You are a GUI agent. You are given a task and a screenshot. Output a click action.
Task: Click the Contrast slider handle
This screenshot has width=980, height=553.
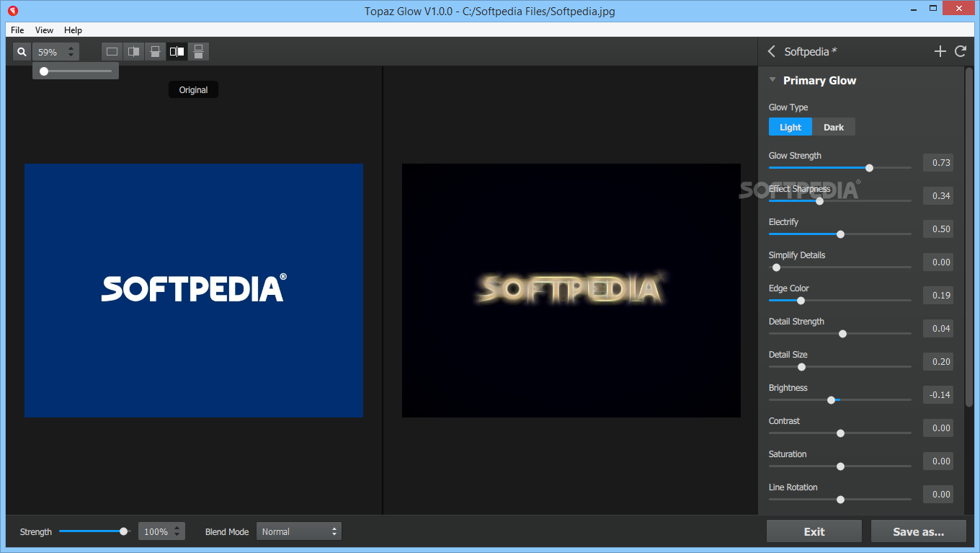840,433
